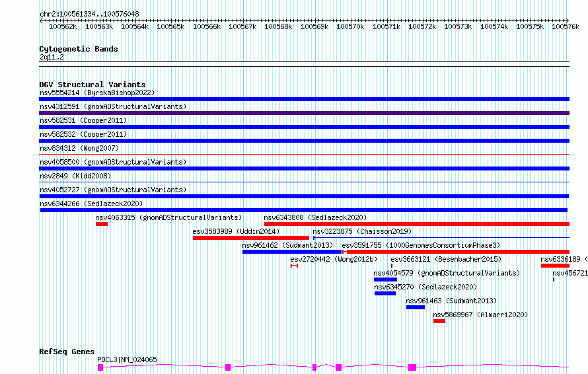The height and width of the screenshot is (374, 588).
Task: Select nsv4052727 (gnomADStructuralVariants) label
Action: (113, 190)
